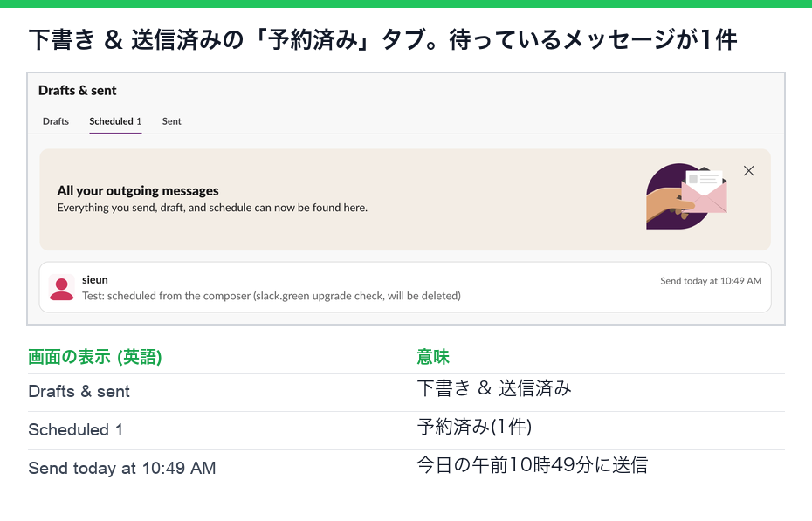Click table cell 'Send today at 10:49 AM'

point(121,468)
